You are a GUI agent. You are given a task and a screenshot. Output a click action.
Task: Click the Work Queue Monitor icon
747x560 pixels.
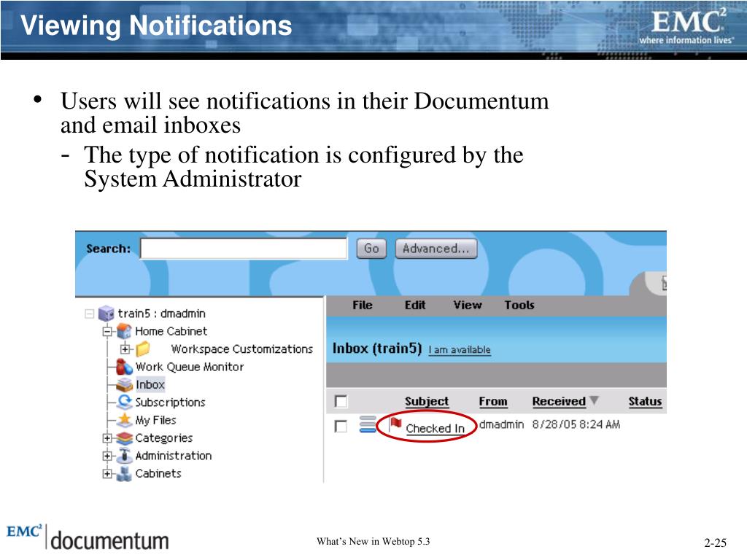pos(124,367)
